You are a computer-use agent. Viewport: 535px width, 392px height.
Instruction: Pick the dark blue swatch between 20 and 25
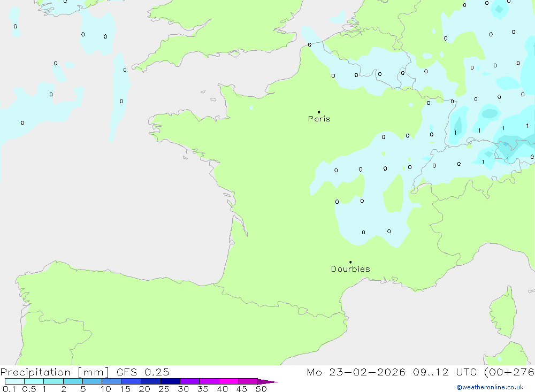pyautogui.click(x=151, y=381)
